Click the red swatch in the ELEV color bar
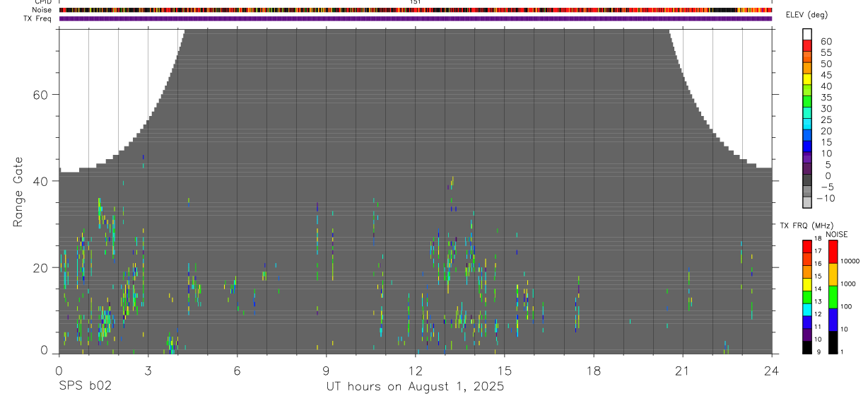The height and width of the screenshot is (401, 868). coord(807,45)
